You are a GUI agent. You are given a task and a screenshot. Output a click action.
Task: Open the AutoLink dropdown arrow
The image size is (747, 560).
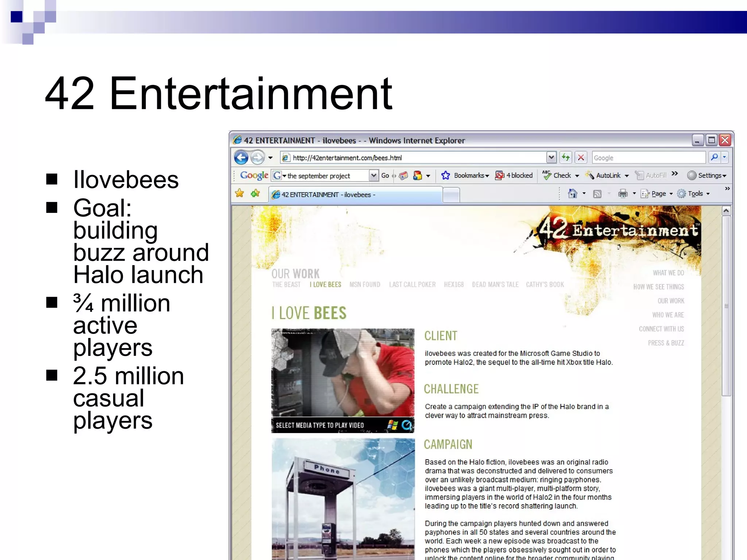[627, 176]
